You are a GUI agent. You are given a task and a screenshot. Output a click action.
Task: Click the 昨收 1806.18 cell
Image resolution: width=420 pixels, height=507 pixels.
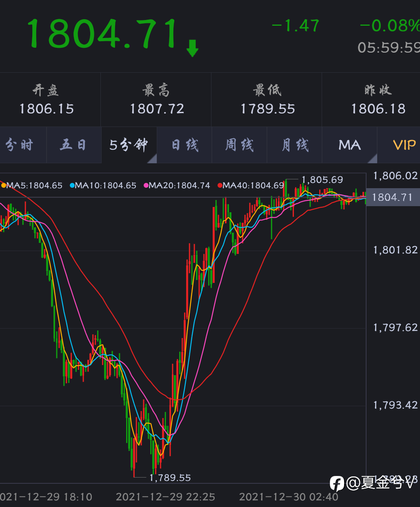(378, 100)
